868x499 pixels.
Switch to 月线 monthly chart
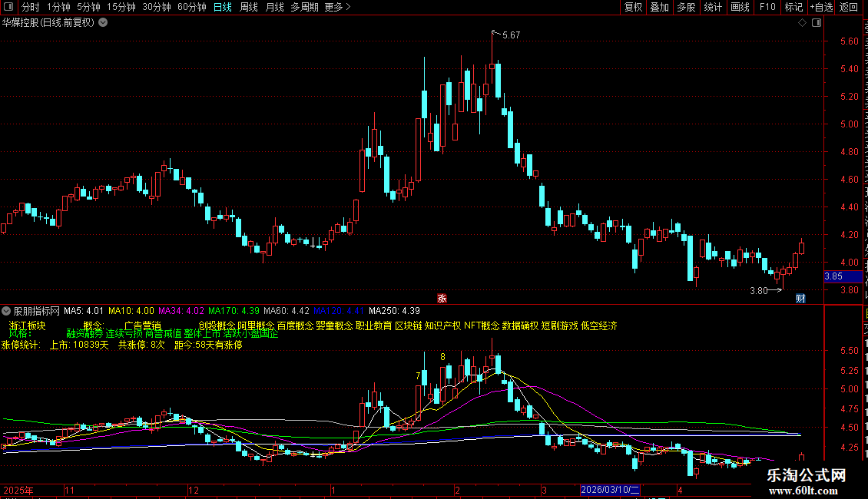point(274,7)
